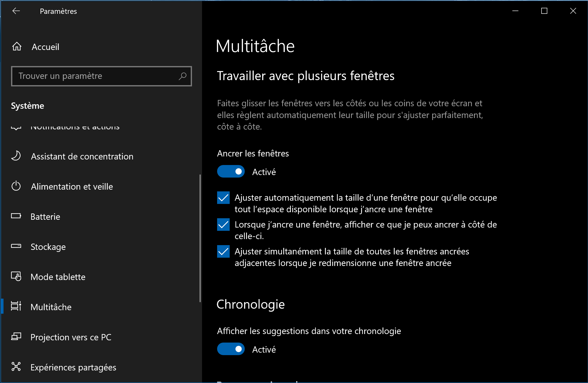Viewport: 588px width, 383px height.
Task: Open Mode tablette settings
Action: 58,277
